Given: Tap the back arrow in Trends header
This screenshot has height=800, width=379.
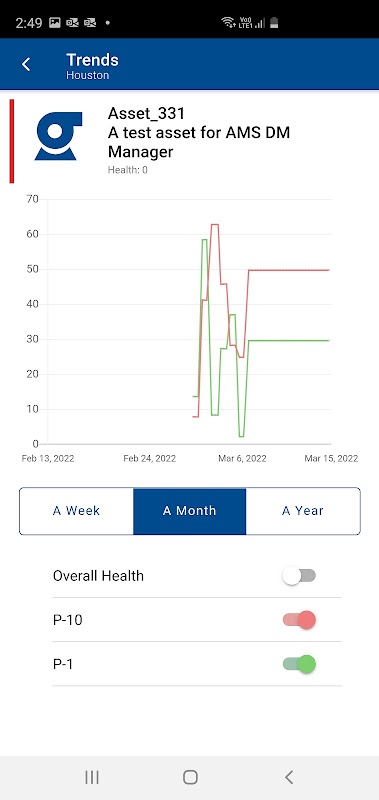Looking at the screenshot, I should click(x=26, y=64).
